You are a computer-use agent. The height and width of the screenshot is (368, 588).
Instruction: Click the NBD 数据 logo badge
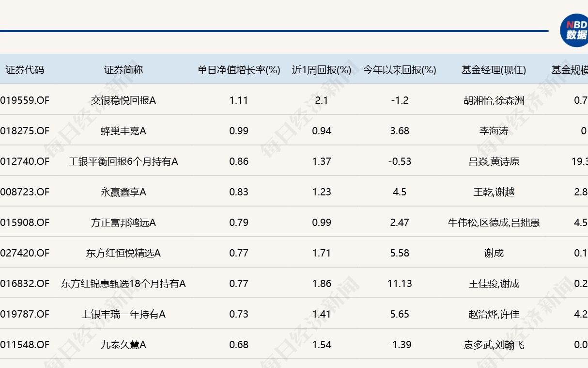click(x=575, y=31)
